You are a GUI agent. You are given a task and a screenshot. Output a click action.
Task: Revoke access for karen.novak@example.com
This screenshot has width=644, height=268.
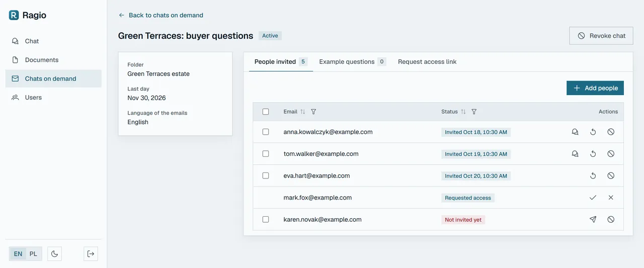tap(611, 220)
